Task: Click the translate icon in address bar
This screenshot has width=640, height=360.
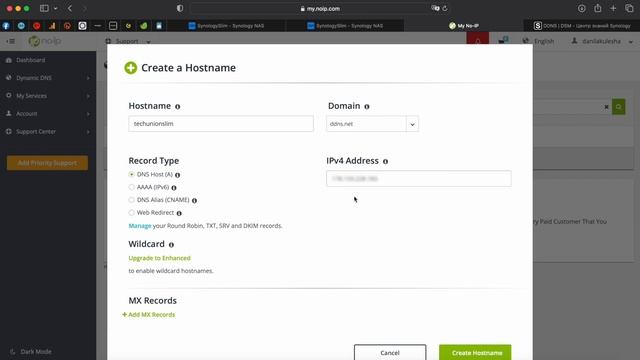Action: pyautogui.click(x=436, y=8)
